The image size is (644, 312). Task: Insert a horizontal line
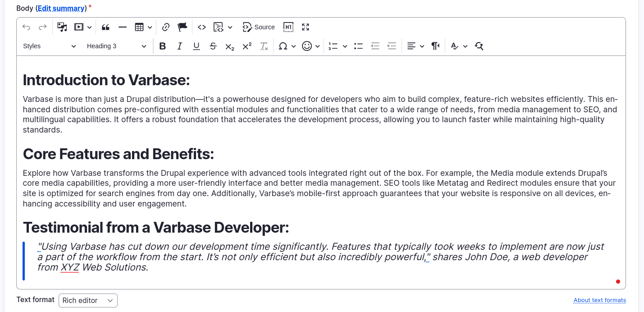(x=123, y=27)
